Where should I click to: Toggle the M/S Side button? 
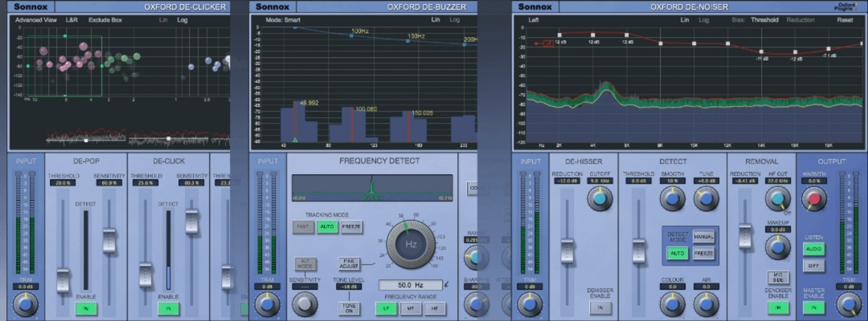777,278
